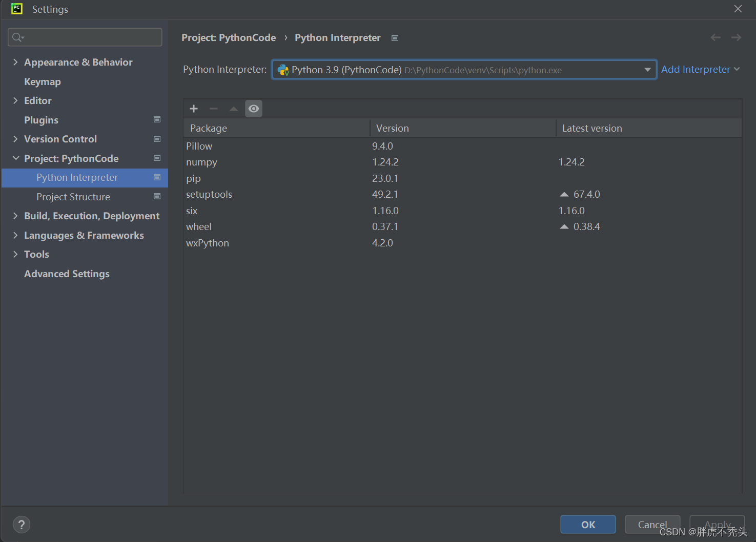
Task: Click project-level icon beside Project Structure
Action: tap(157, 196)
